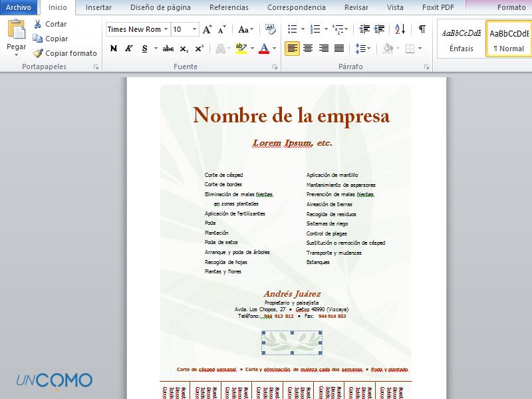Toggle bold (N) formatting
Viewport: 532px width, 399px height.
114,49
